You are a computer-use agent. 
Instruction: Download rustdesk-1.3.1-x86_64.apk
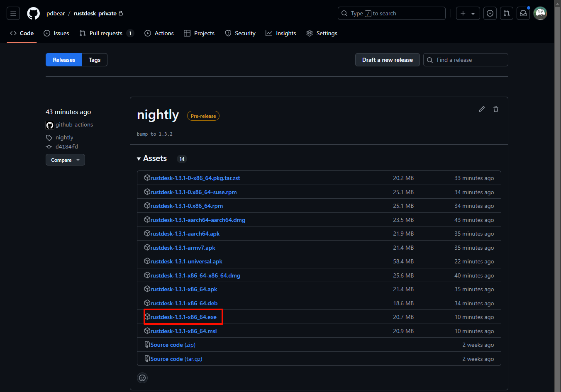click(184, 289)
